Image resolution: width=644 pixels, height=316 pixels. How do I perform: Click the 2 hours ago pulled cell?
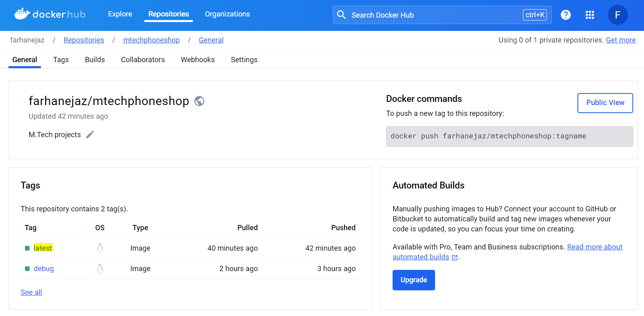(239, 269)
